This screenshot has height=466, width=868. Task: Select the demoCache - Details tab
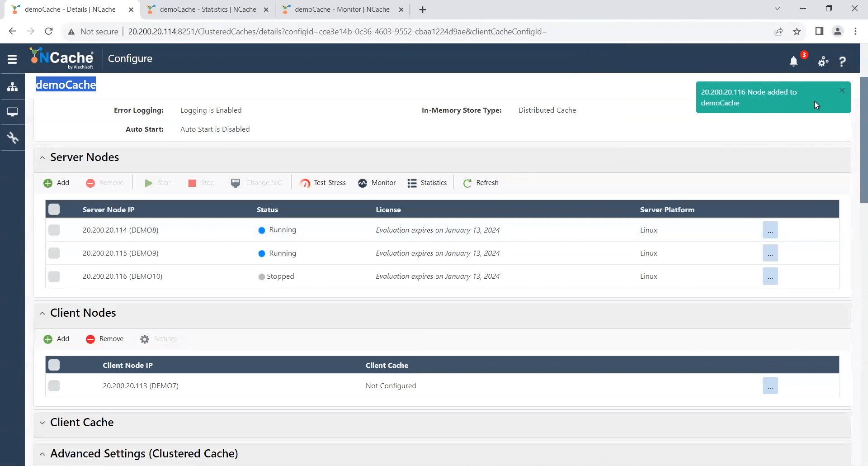[x=70, y=10]
